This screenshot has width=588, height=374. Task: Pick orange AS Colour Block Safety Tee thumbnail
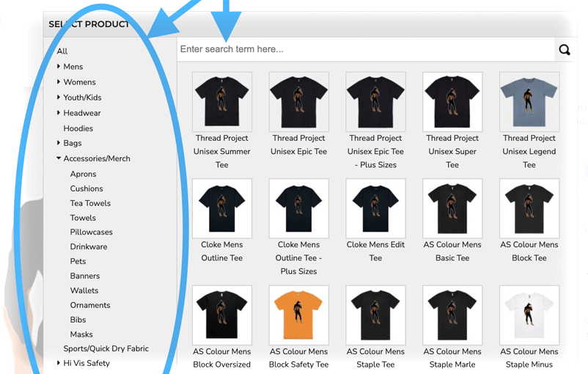coord(299,315)
